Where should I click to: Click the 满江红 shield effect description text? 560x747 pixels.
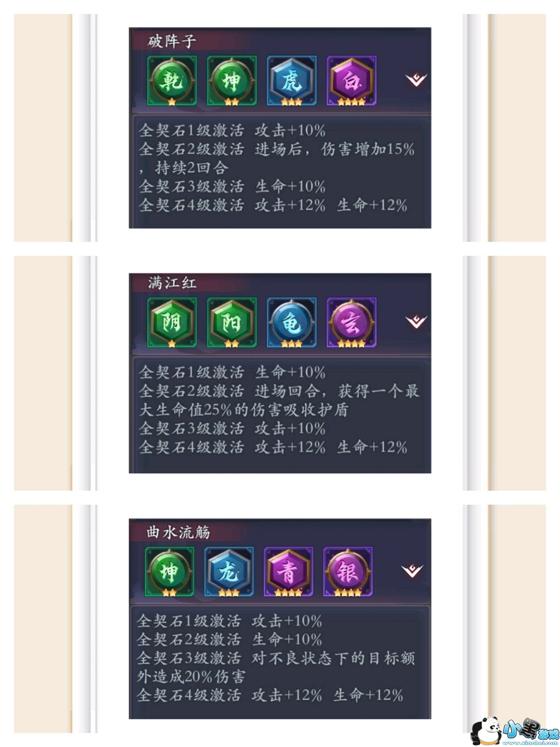click(279, 400)
